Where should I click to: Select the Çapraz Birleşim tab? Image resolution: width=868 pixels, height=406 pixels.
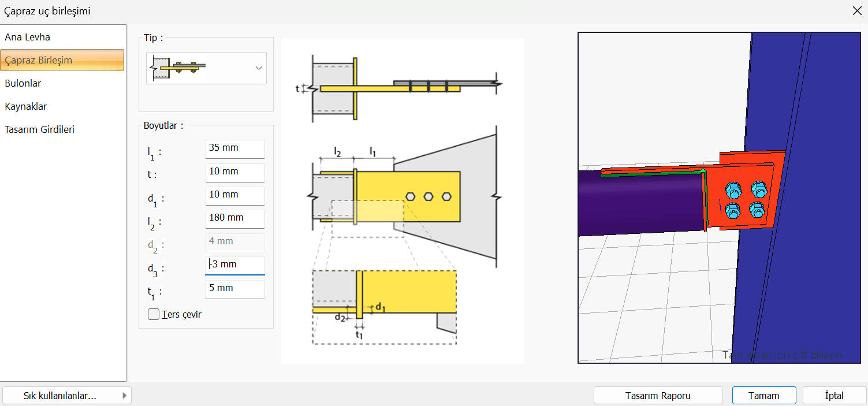point(39,60)
